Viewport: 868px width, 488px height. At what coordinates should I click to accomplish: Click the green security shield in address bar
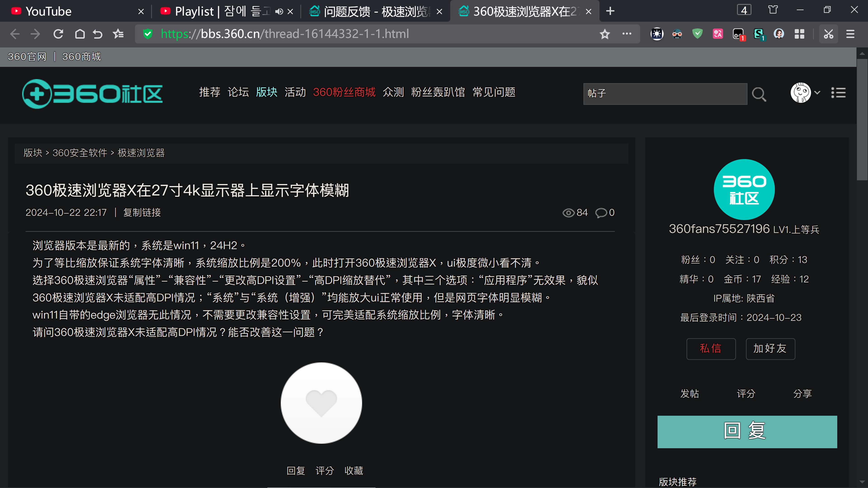tap(148, 34)
